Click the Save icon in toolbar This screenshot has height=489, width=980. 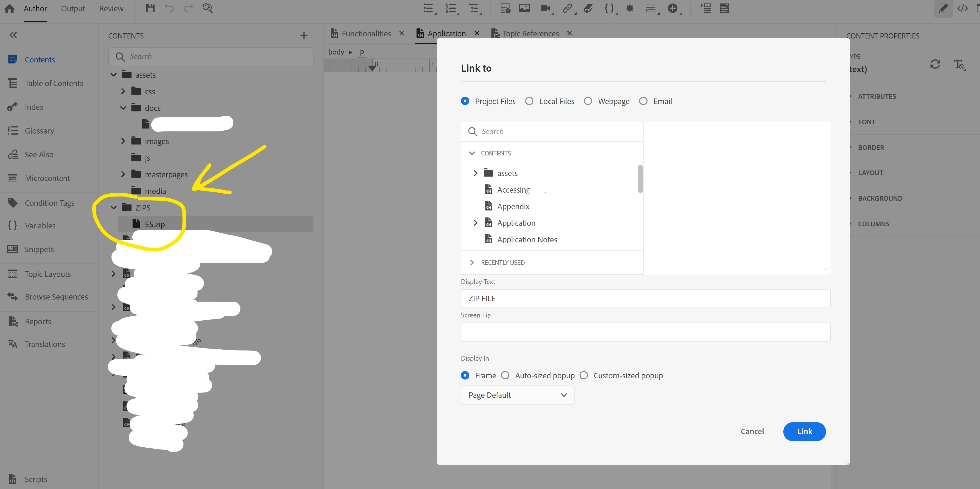(x=150, y=8)
